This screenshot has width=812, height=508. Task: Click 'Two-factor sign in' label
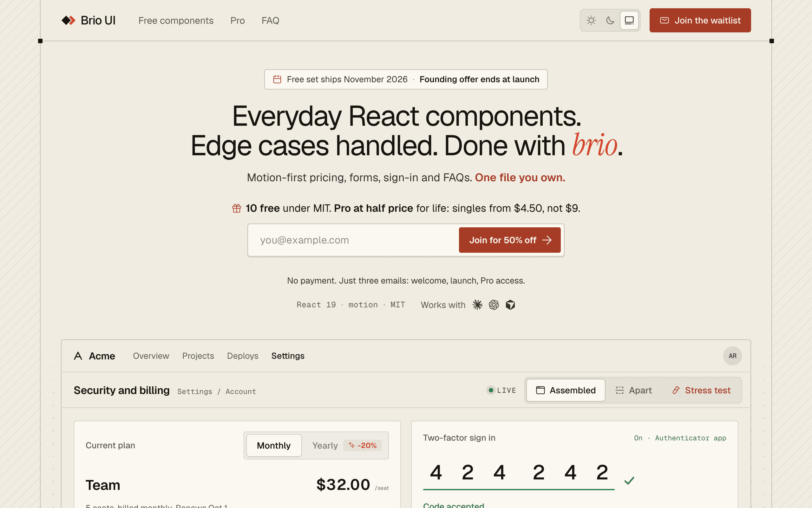point(459,438)
